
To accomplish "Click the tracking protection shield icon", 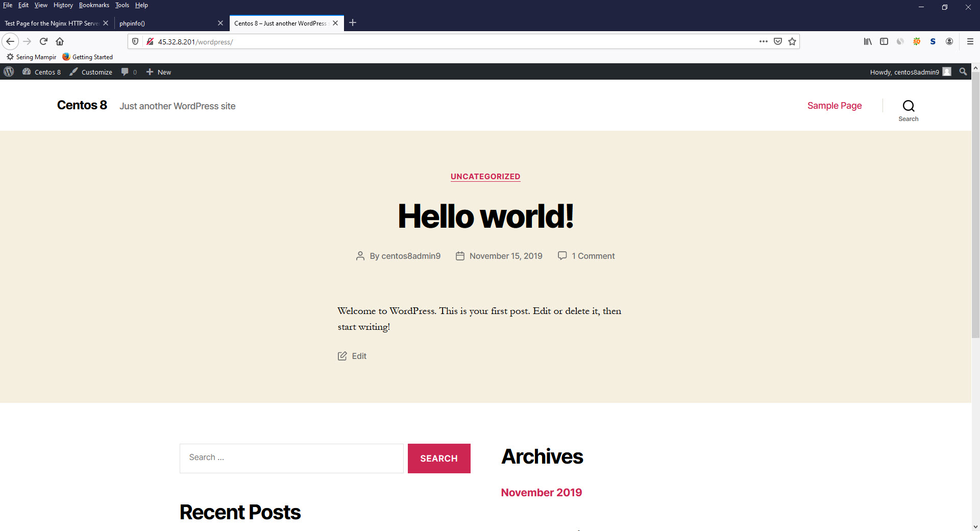I will tap(135, 41).
